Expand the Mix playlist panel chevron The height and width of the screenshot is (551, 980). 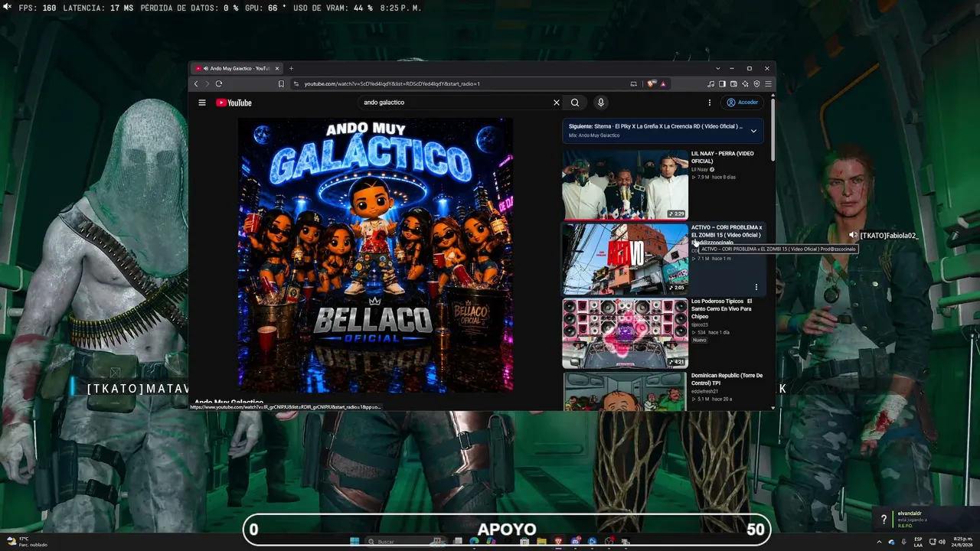[x=753, y=131]
